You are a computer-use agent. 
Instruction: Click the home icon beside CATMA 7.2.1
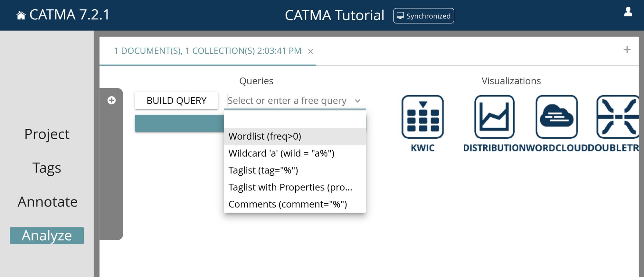pyautogui.click(x=21, y=15)
